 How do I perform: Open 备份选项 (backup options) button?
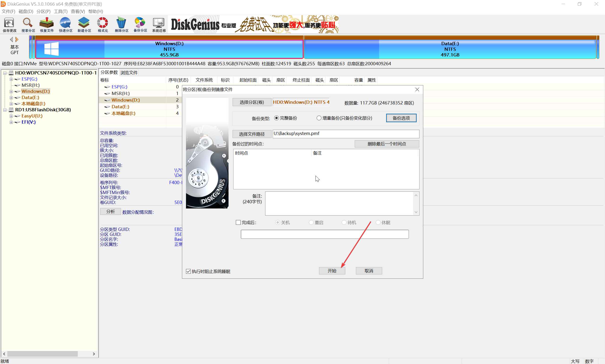pyautogui.click(x=401, y=118)
